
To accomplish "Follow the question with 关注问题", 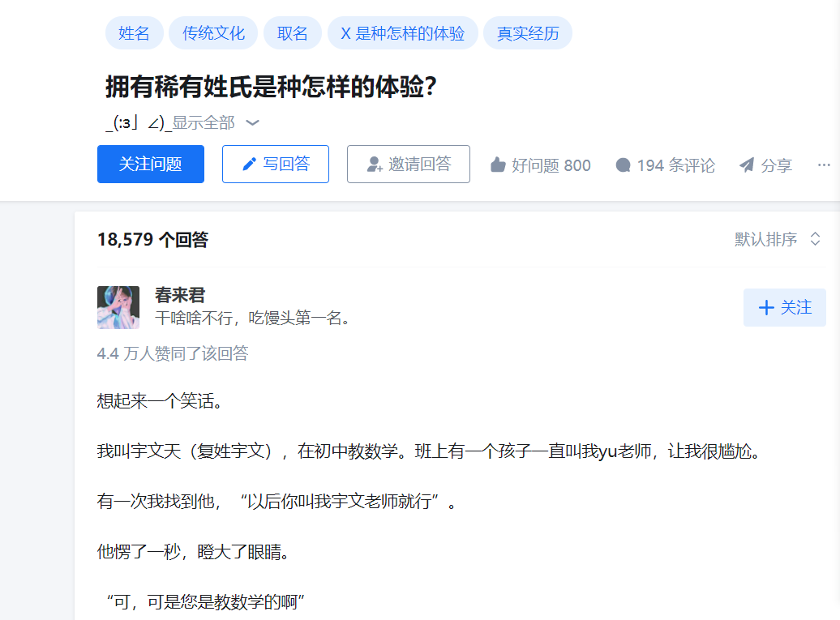I will tap(151, 164).
